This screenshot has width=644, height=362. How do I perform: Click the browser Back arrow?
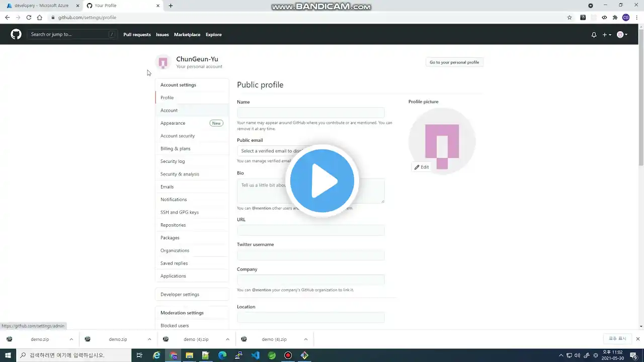point(7,17)
